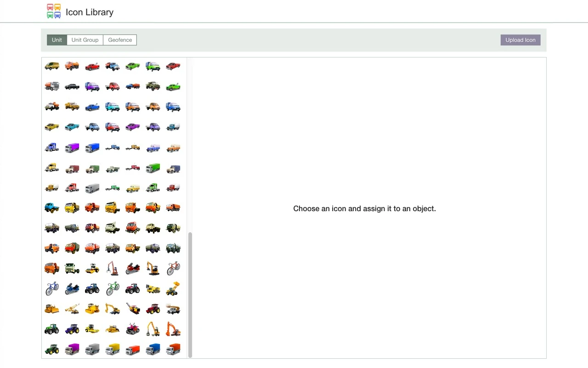Choose the blue motorcycle icon

[72, 288]
